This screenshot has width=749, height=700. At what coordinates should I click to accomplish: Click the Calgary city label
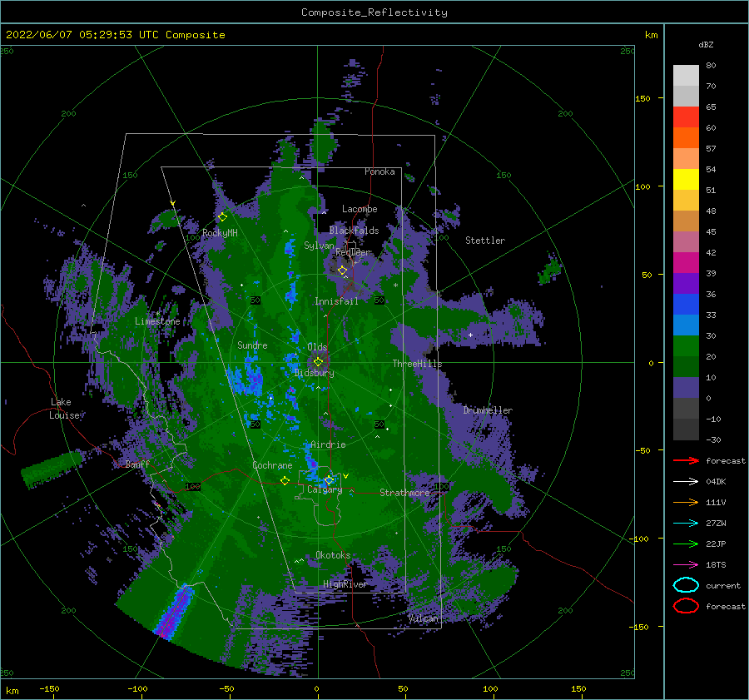(x=325, y=489)
